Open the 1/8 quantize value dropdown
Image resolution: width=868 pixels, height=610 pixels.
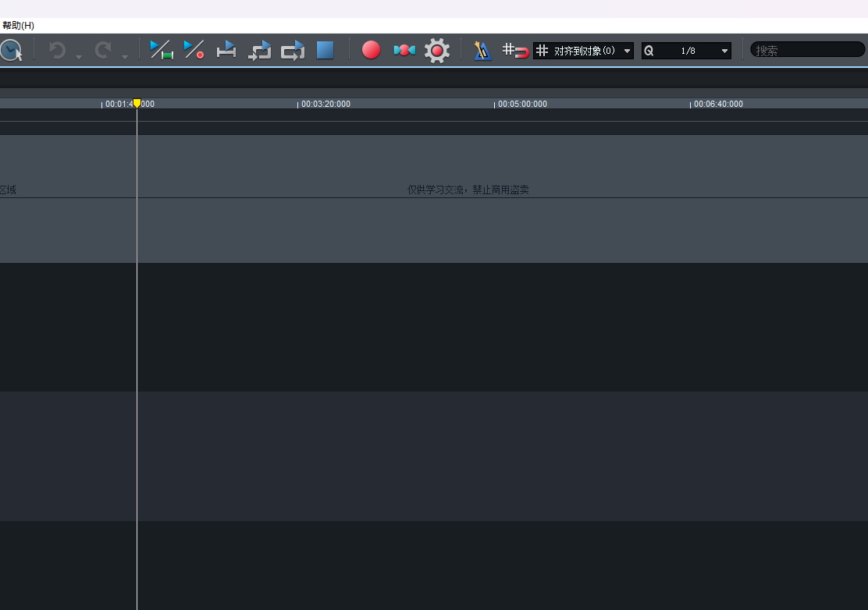pyautogui.click(x=686, y=51)
